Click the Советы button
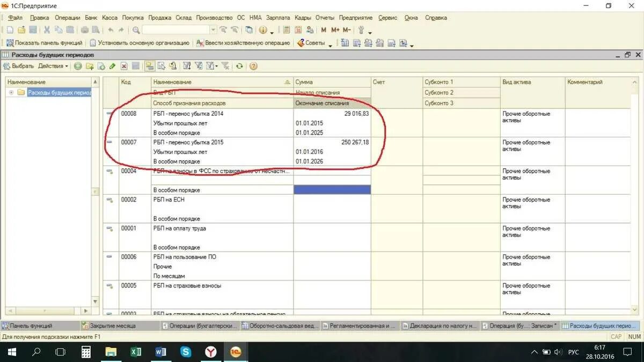This screenshot has height=362, width=644. (x=311, y=43)
